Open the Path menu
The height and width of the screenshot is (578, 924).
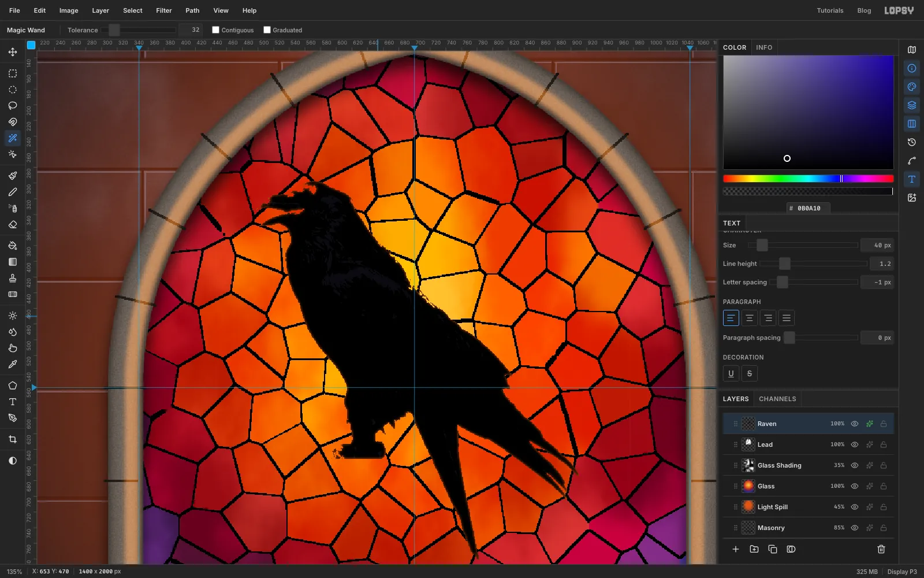point(192,10)
